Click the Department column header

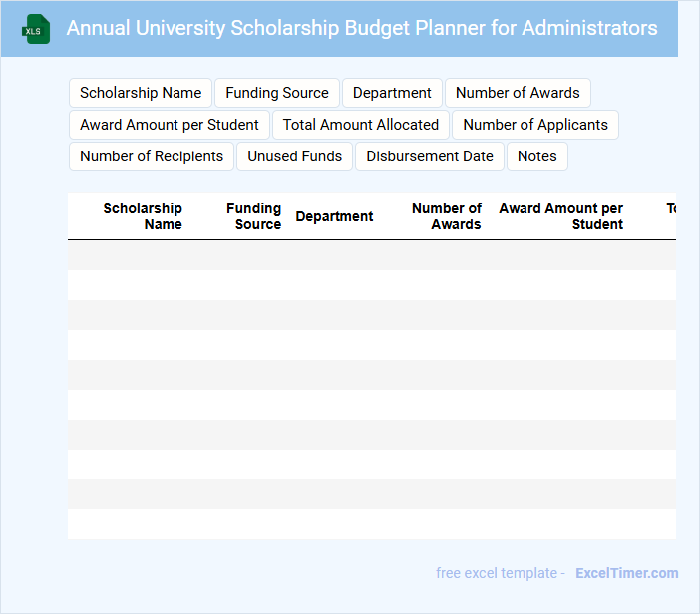(x=334, y=216)
